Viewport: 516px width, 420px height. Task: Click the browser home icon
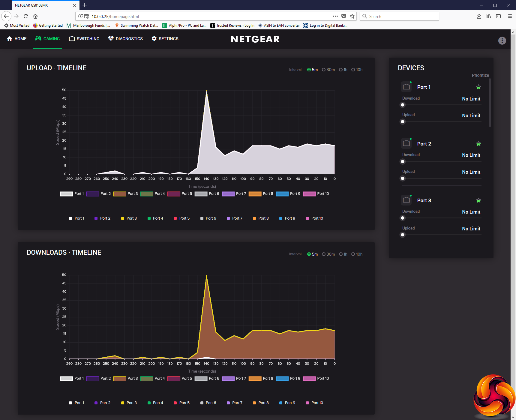tap(35, 16)
